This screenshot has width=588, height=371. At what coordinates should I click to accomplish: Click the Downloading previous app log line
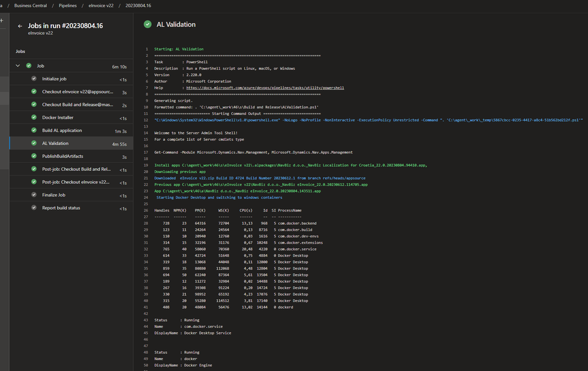pyautogui.click(x=180, y=171)
